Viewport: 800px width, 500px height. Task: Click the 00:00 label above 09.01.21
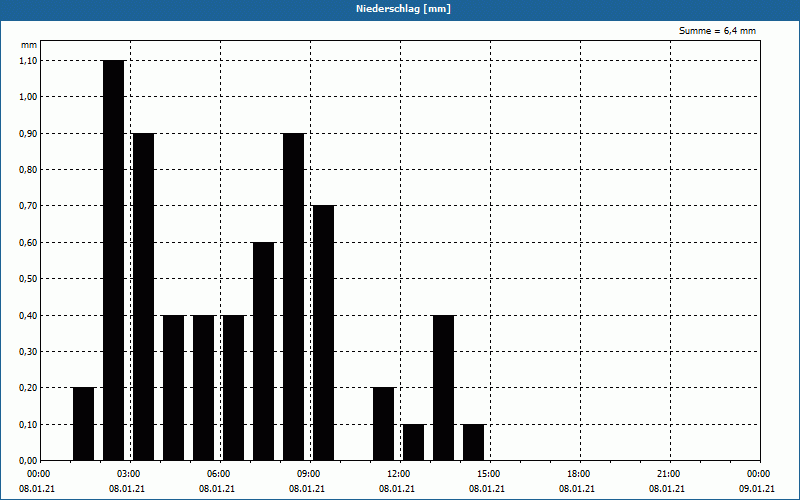click(759, 474)
